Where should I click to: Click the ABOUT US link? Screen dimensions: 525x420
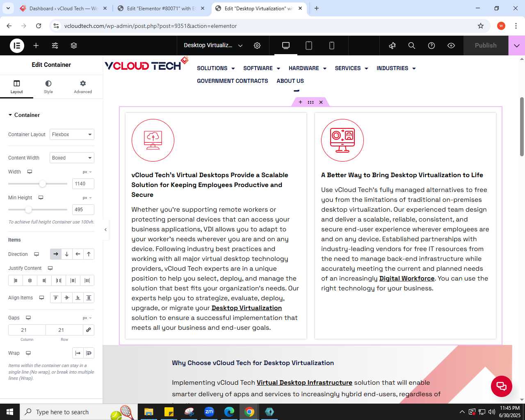290,81
